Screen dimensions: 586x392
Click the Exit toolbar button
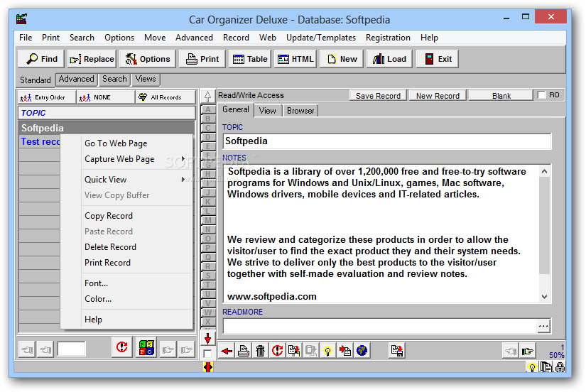pos(438,59)
